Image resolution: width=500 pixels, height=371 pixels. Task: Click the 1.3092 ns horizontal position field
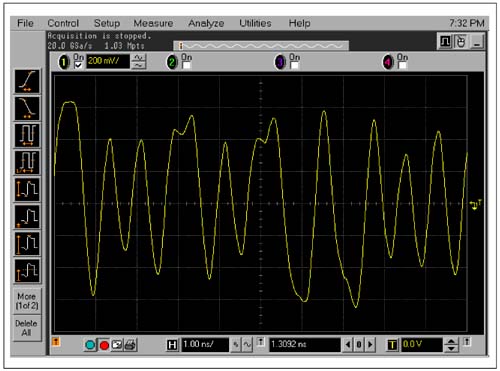305,345
